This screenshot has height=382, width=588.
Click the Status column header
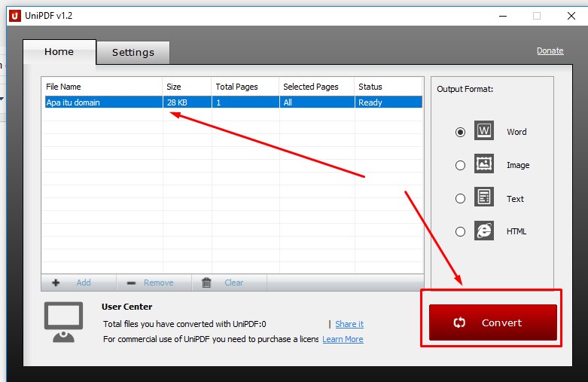tap(389, 87)
